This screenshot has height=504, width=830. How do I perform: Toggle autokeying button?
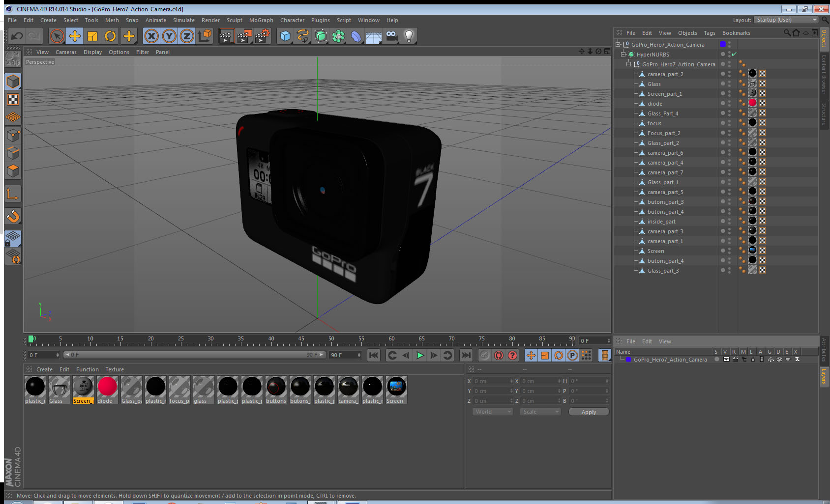click(x=499, y=355)
